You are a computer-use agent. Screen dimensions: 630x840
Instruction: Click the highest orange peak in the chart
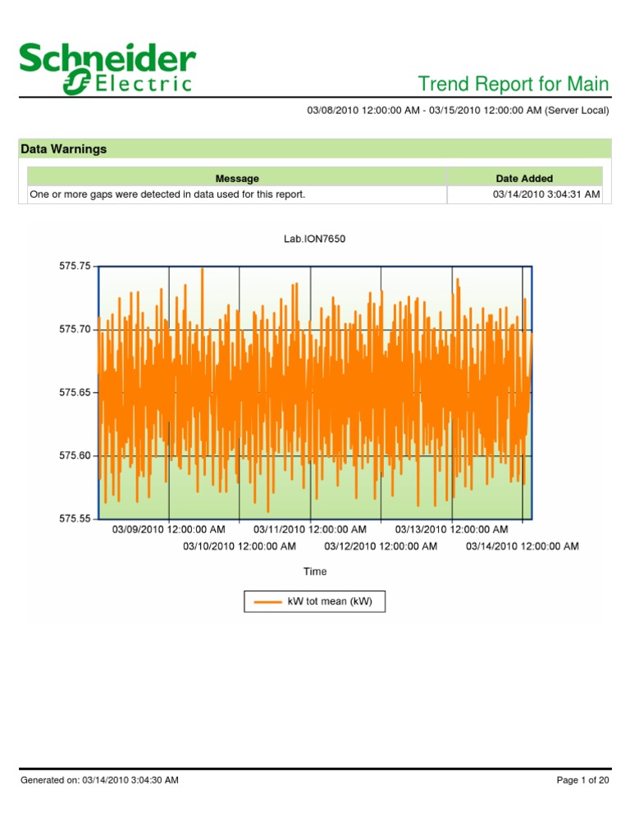(x=202, y=269)
